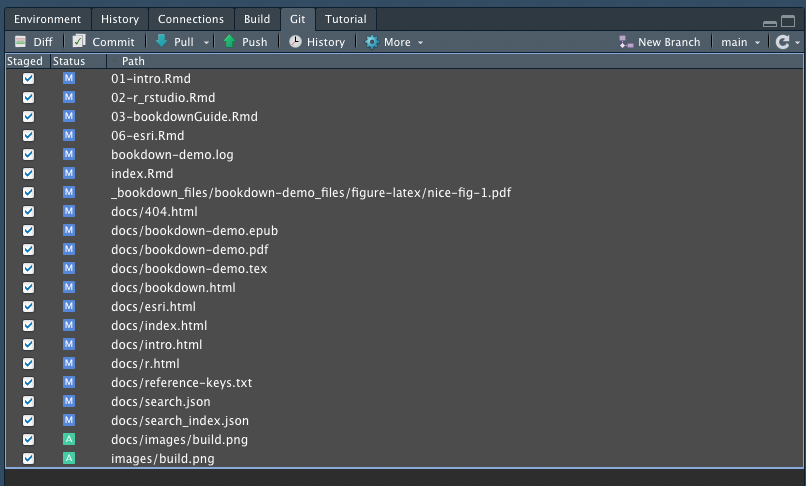
Task: Click modified status icon for 02-r_rstudio.Rmd
Action: tap(69, 97)
